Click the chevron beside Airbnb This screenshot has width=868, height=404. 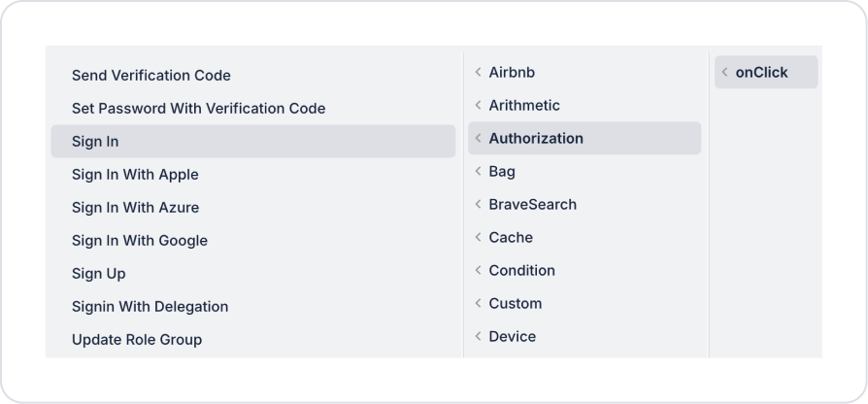pyautogui.click(x=478, y=73)
